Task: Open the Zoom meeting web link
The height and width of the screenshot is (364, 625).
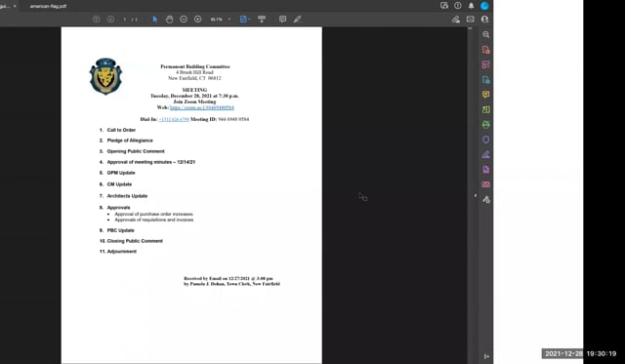Action: coord(202,107)
